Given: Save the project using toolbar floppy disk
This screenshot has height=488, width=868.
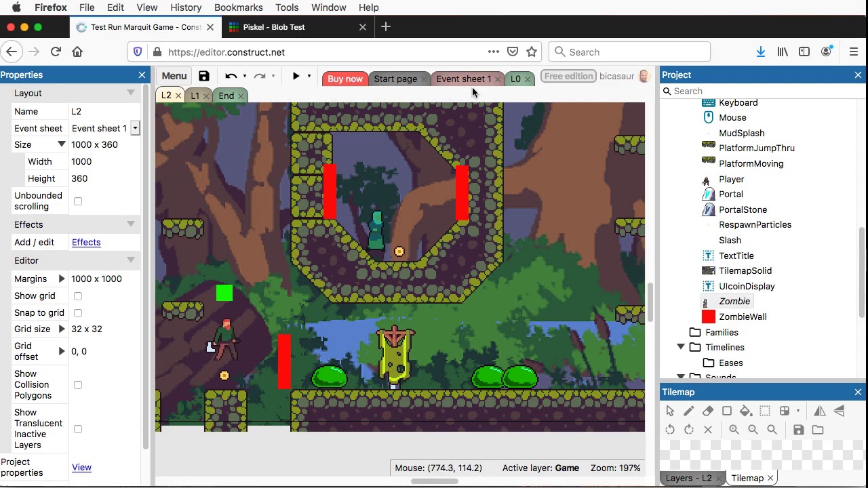Looking at the screenshot, I should (x=204, y=76).
